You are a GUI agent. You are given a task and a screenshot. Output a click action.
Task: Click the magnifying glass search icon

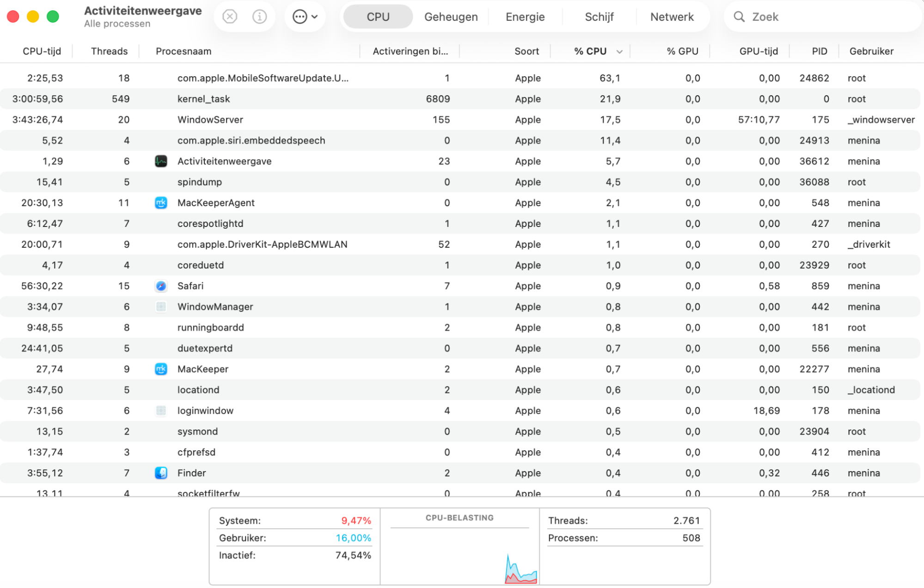point(739,17)
